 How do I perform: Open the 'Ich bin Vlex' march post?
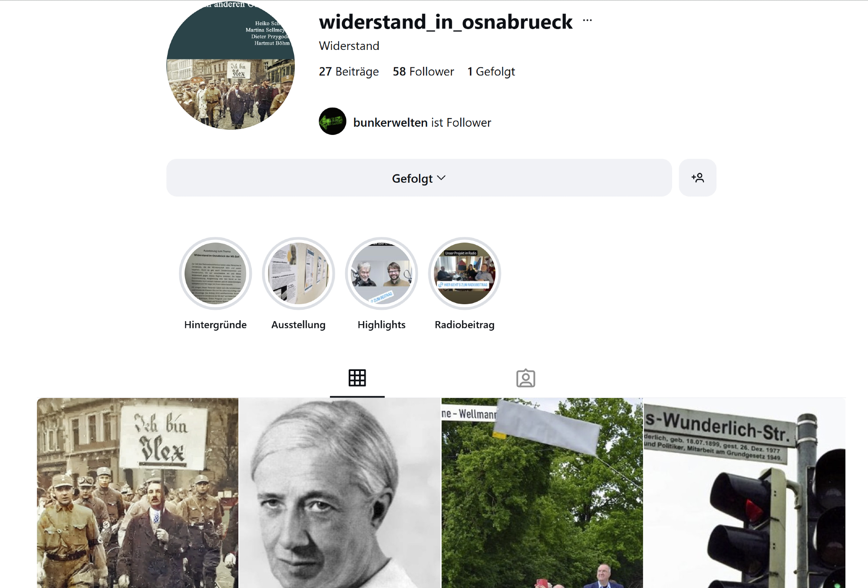pyautogui.click(x=138, y=493)
